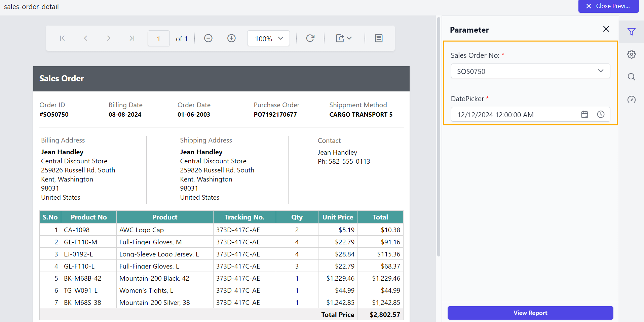This screenshot has height=322, width=644.
Task: Open the Sales Order No dropdown
Action: coord(600,71)
